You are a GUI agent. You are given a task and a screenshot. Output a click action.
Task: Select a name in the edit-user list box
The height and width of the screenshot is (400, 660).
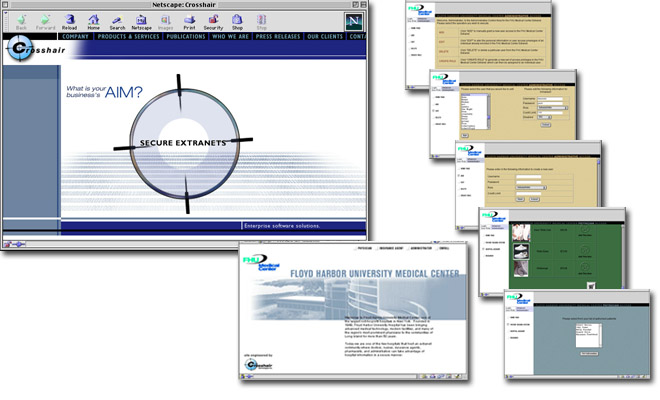[x=474, y=111]
